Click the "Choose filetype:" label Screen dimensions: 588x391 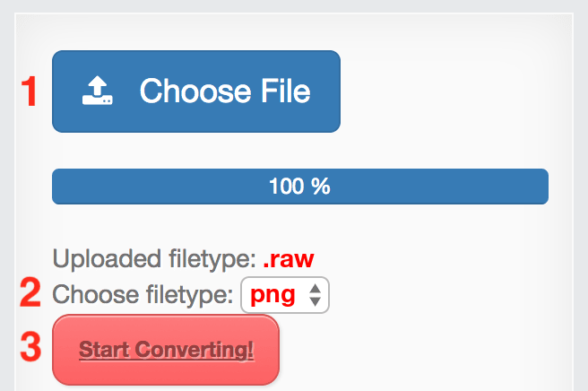143,293
